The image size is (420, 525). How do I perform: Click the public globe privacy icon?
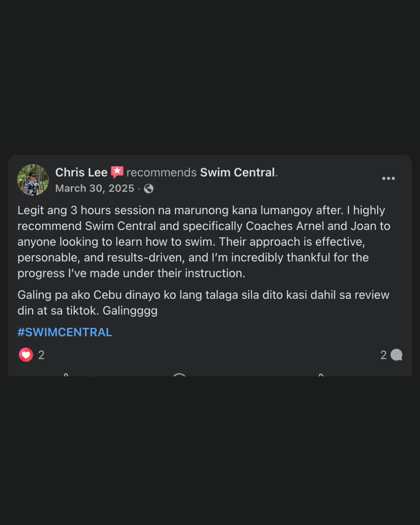pyautogui.click(x=149, y=189)
